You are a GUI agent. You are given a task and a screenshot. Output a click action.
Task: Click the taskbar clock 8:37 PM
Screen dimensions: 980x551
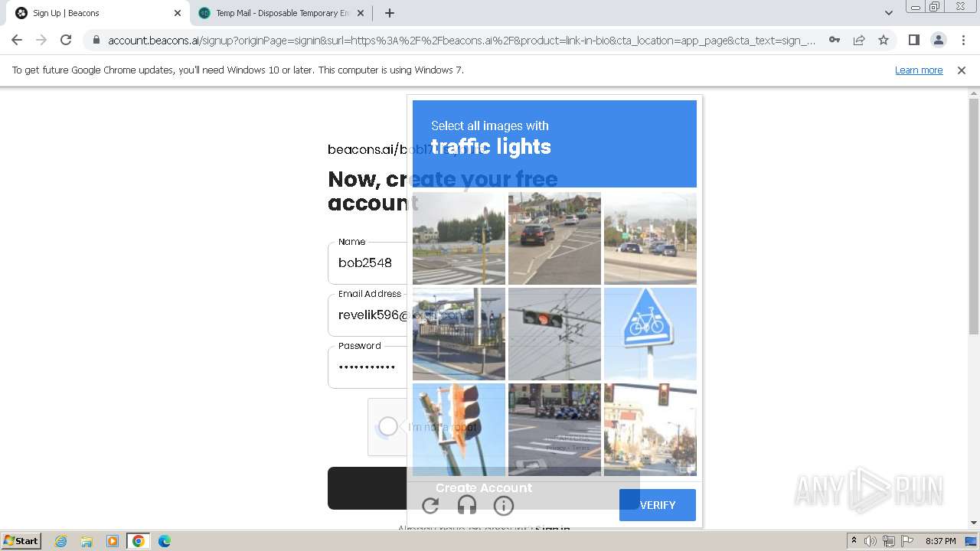[940, 541]
